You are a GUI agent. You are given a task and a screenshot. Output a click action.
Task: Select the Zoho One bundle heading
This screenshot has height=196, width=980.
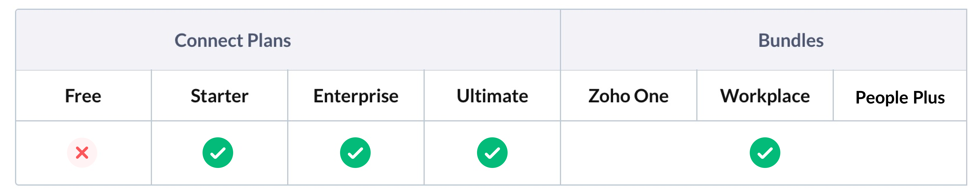point(628,96)
